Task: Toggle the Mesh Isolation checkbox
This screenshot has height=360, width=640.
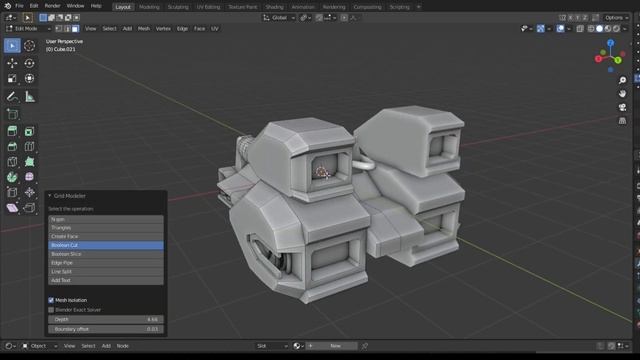Action: (x=51, y=300)
